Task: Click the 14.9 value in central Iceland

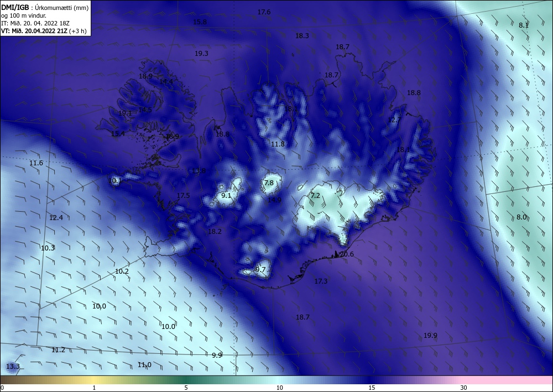Action: coord(274,200)
